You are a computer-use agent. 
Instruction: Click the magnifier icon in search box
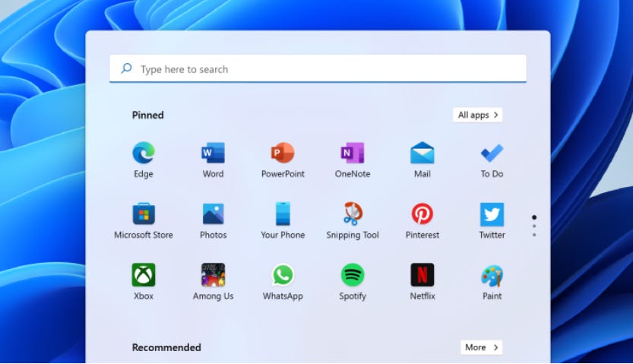tap(126, 68)
